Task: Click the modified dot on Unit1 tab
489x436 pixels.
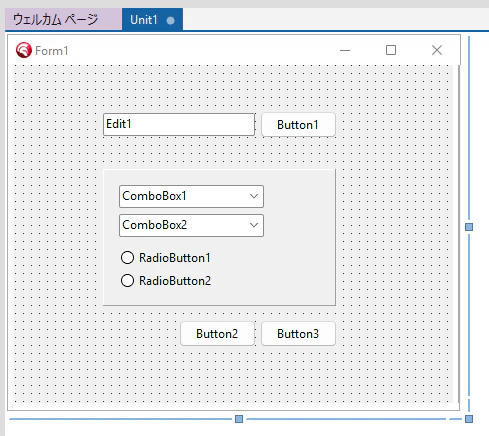Action: [x=170, y=21]
